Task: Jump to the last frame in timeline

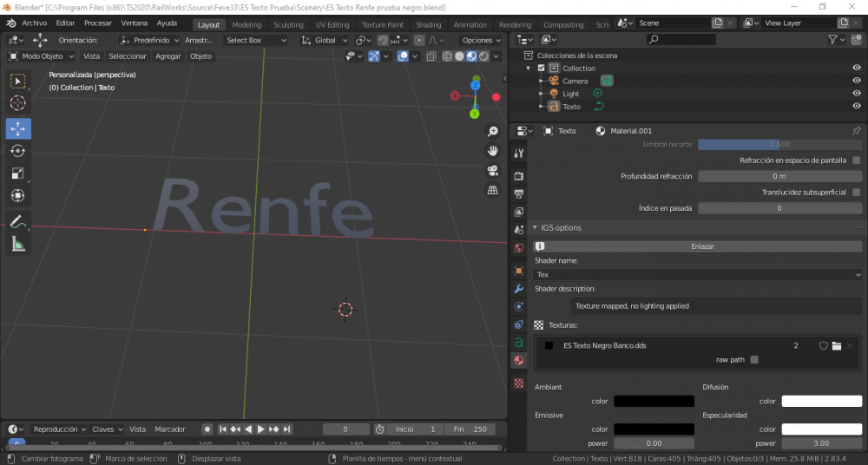Action: (286, 429)
